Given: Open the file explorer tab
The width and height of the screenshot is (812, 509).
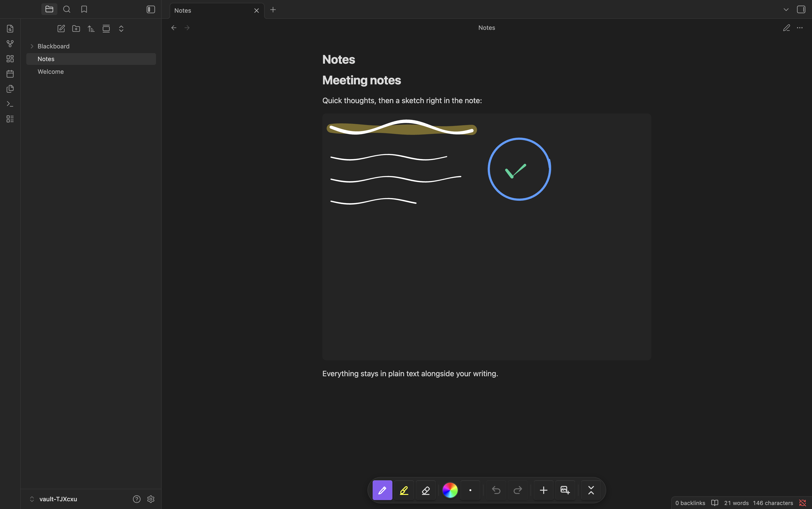Looking at the screenshot, I should click(49, 9).
